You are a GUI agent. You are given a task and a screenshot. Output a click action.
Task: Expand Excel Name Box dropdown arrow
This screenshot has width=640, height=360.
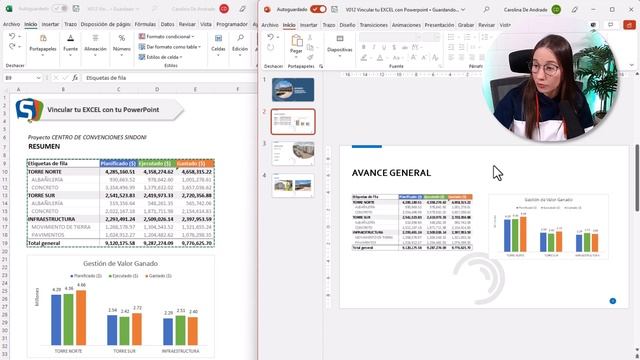(38, 78)
